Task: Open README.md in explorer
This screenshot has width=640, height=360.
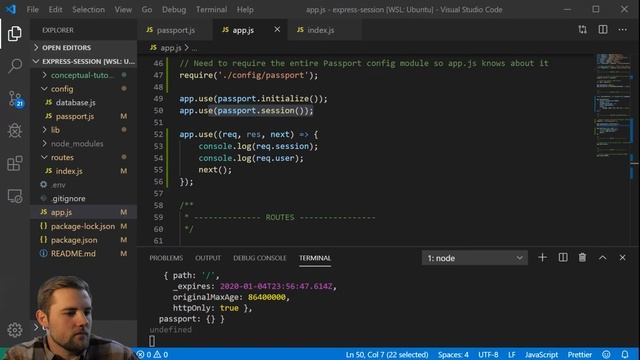Action: coord(84,253)
